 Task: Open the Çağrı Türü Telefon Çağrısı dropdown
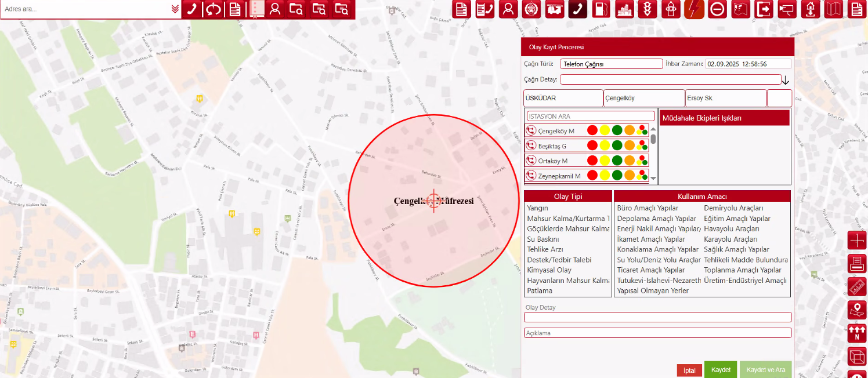tap(612, 64)
